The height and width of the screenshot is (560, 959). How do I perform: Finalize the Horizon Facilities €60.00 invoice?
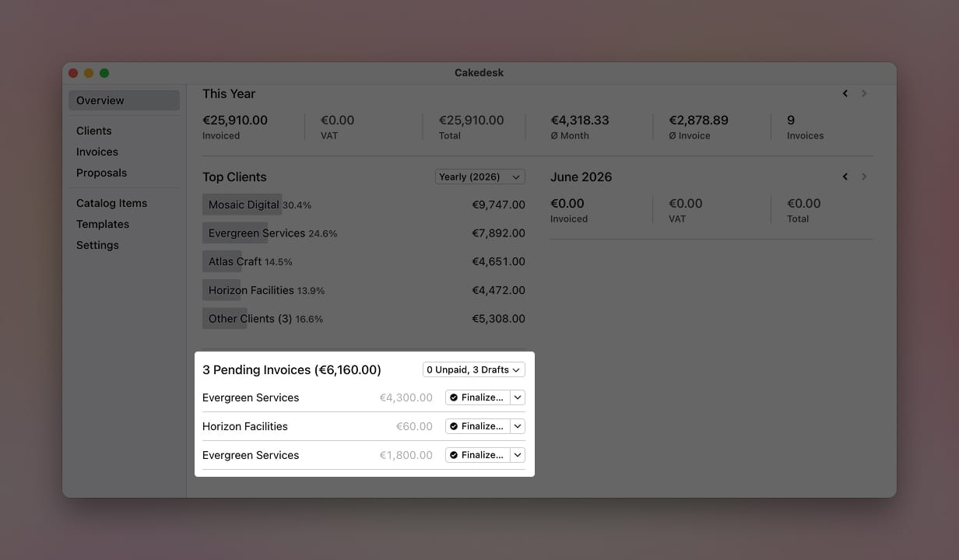click(477, 426)
